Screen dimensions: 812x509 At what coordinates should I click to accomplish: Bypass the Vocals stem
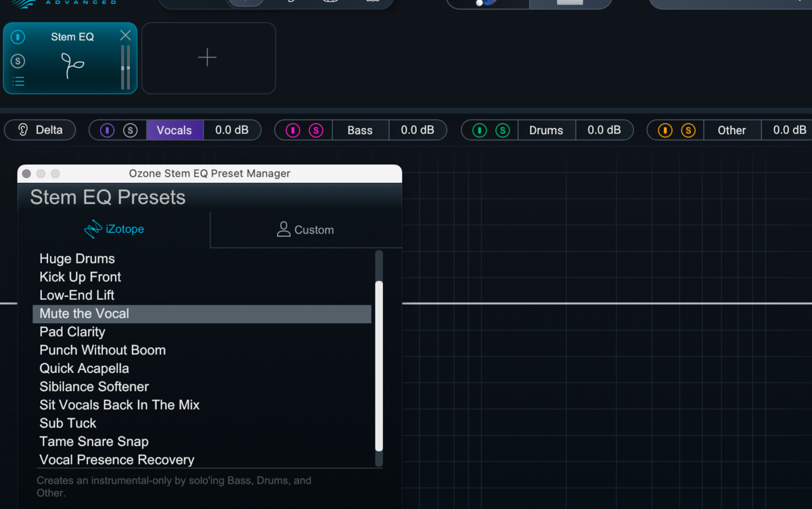click(x=108, y=130)
